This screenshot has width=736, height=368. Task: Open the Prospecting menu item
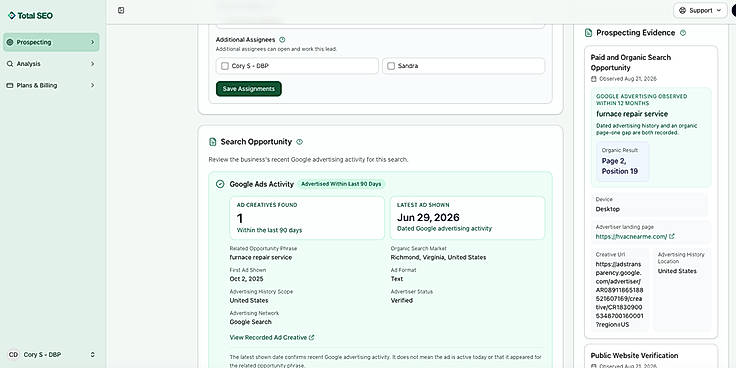(x=51, y=42)
